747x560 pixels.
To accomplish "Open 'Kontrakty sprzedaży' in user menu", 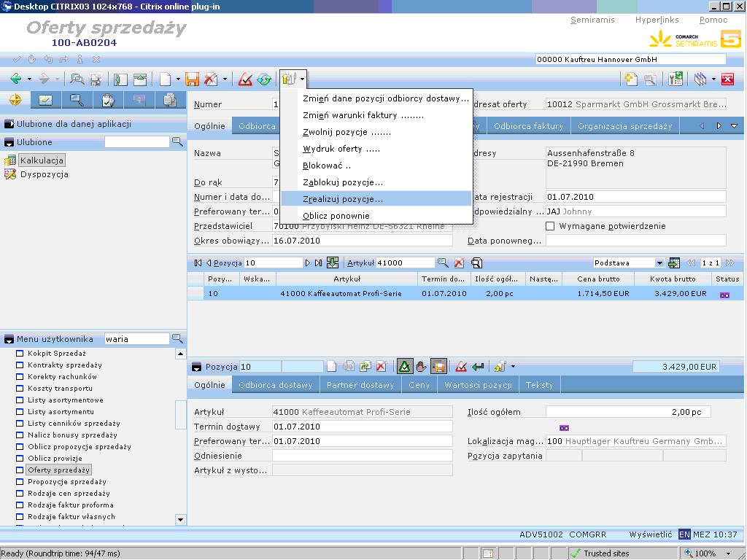I will pos(65,365).
